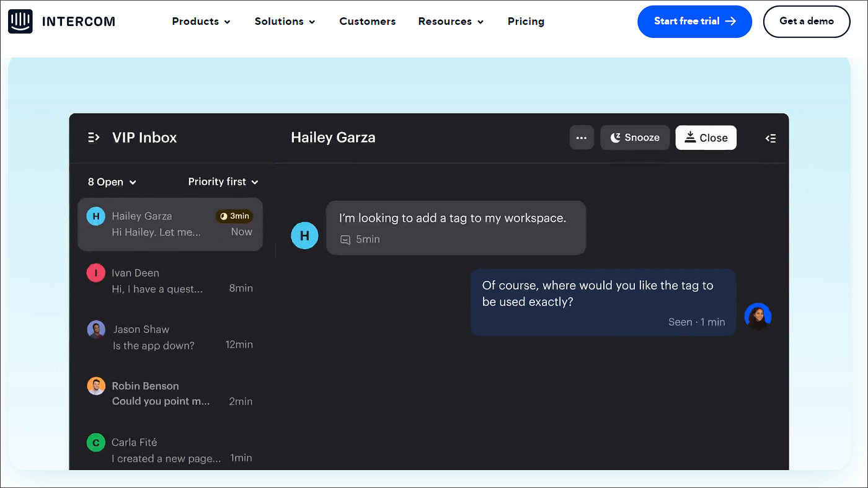This screenshot has height=488, width=868.
Task: Click Robin Benson's profile photo
Action: 95,386
